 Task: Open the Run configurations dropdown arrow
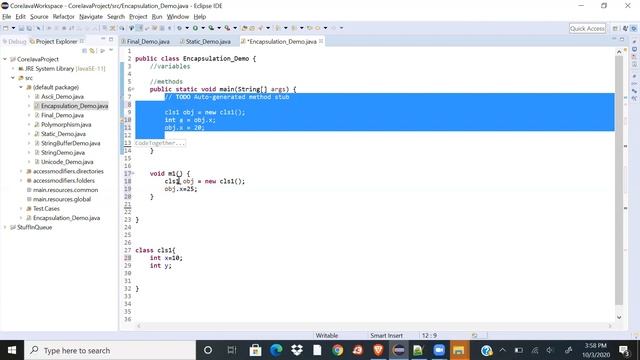click(203, 28)
